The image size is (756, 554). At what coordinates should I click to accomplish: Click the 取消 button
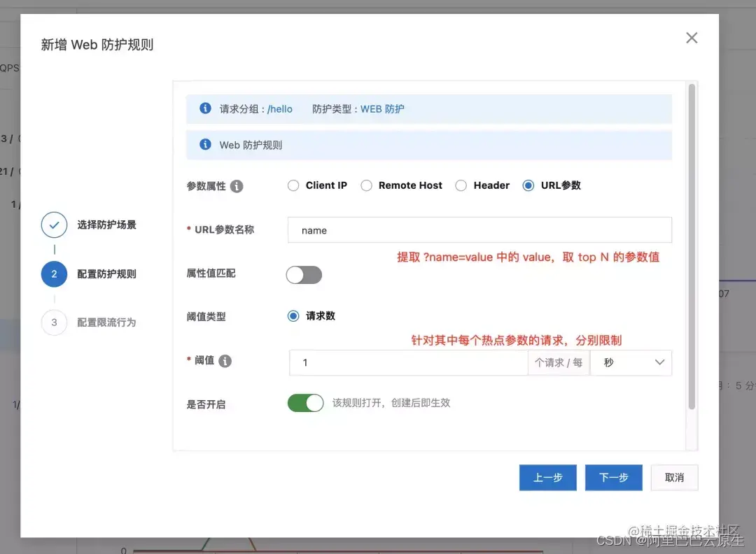coord(674,478)
